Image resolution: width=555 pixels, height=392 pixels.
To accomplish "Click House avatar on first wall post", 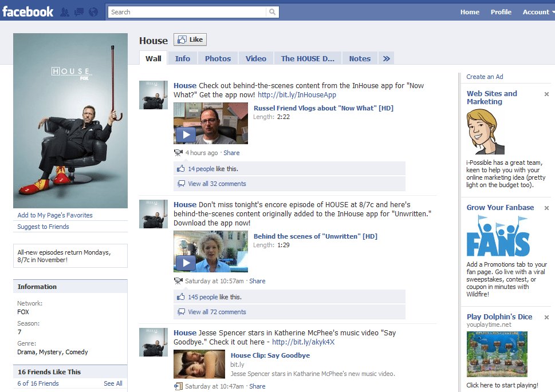I will 153,95.
